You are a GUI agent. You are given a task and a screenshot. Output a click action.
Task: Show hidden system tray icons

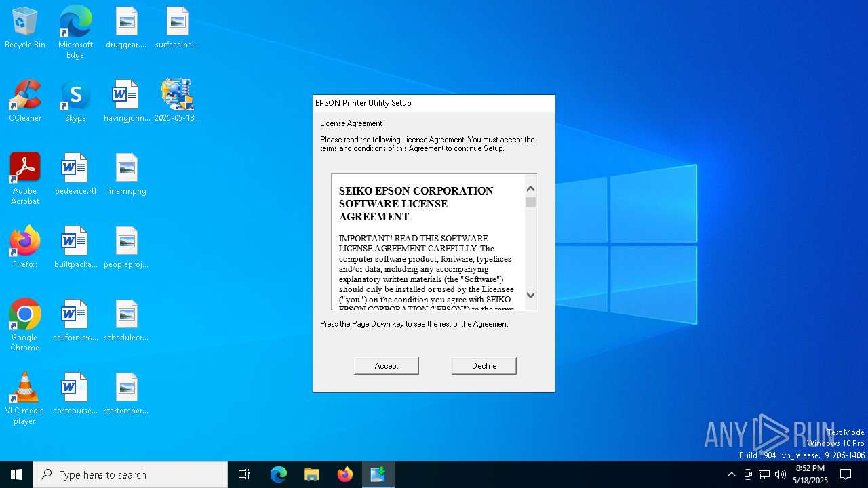(x=731, y=474)
